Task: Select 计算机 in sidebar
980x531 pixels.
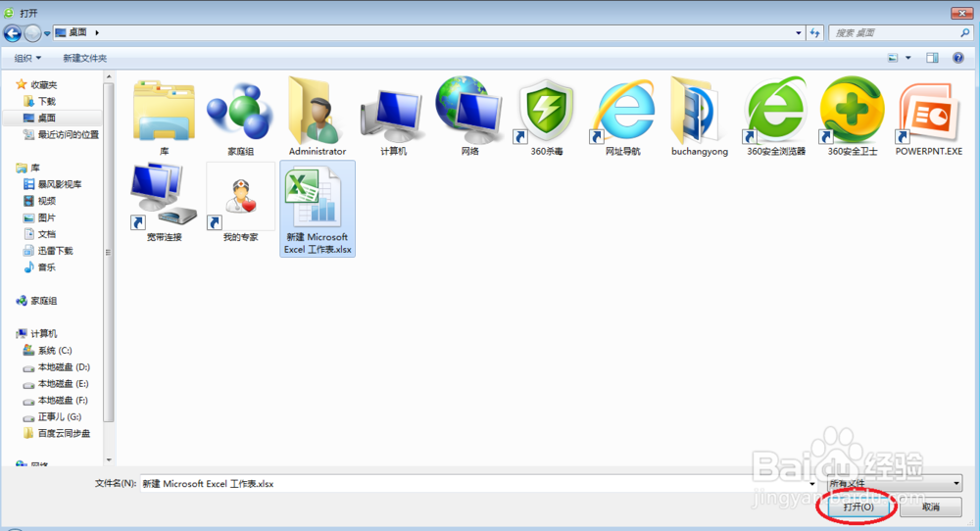Action: point(44,334)
